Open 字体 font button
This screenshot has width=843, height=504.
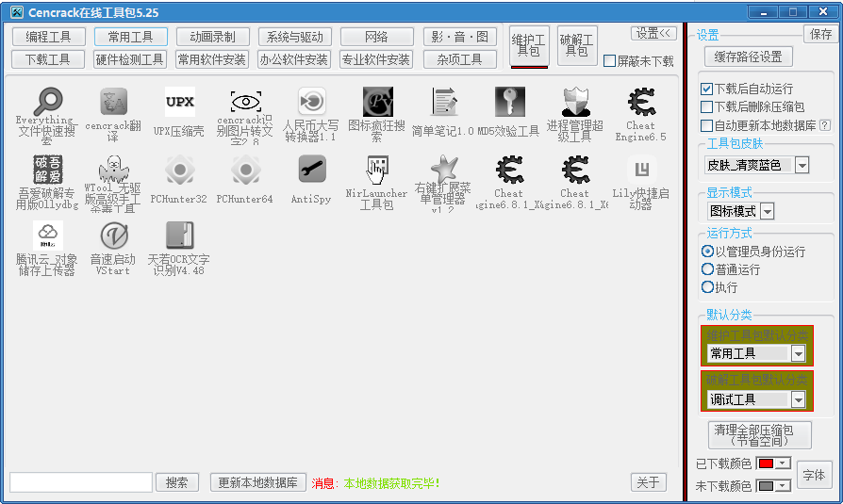(x=814, y=475)
